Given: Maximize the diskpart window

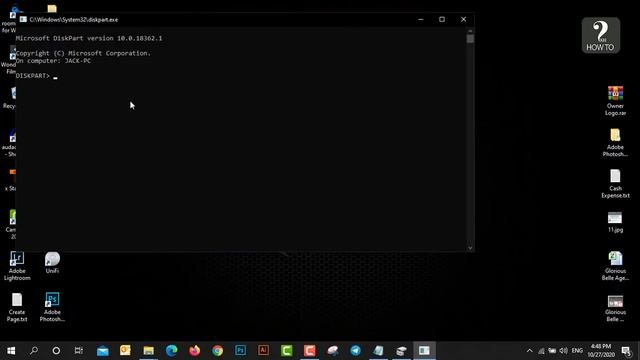Looking at the screenshot, I should pyautogui.click(x=442, y=19).
